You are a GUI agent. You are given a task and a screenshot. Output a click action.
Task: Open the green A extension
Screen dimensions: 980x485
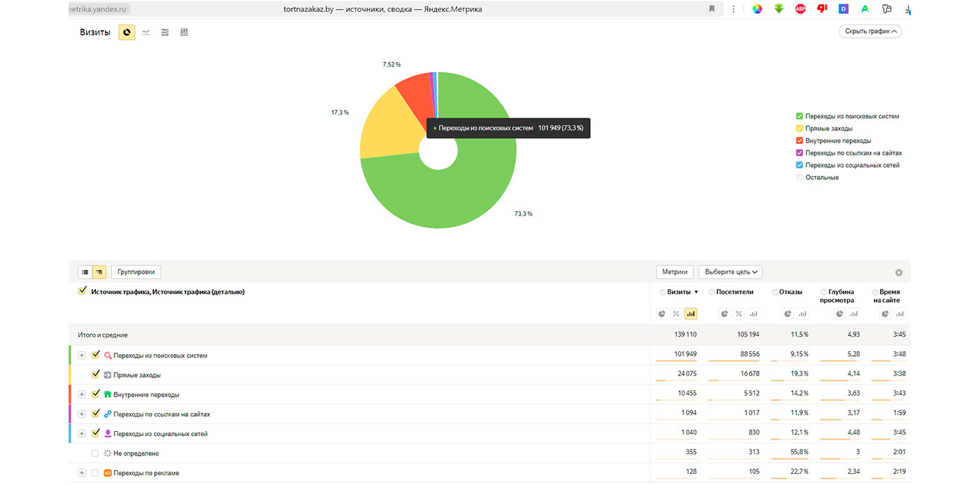click(x=865, y=9)
